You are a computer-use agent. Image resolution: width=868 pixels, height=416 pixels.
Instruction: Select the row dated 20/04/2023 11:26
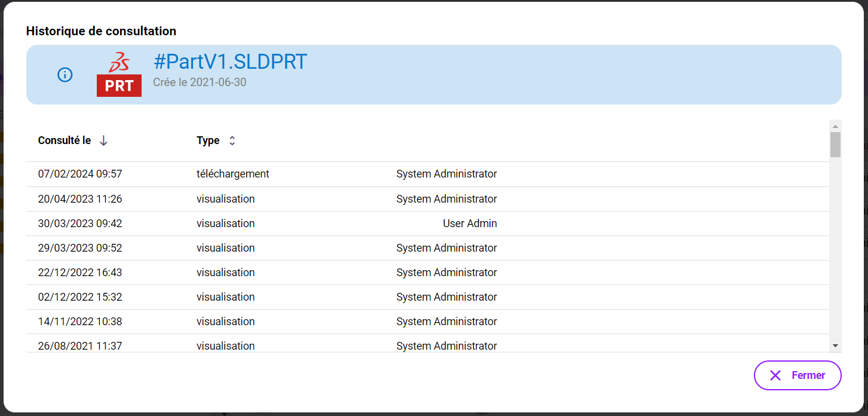(x=80, y=198)
